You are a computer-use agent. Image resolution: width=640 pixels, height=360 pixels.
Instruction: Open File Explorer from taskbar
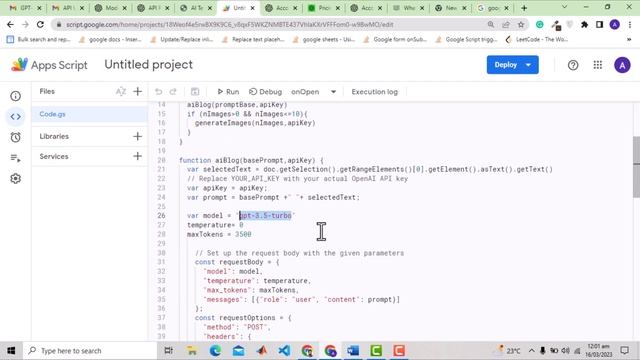(x=191, y=351)
